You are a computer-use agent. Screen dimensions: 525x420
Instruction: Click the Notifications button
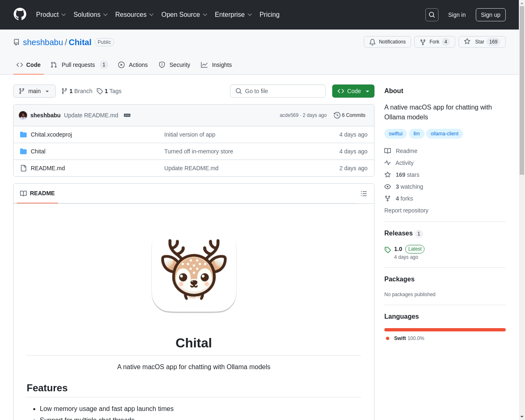click(387, 42)
